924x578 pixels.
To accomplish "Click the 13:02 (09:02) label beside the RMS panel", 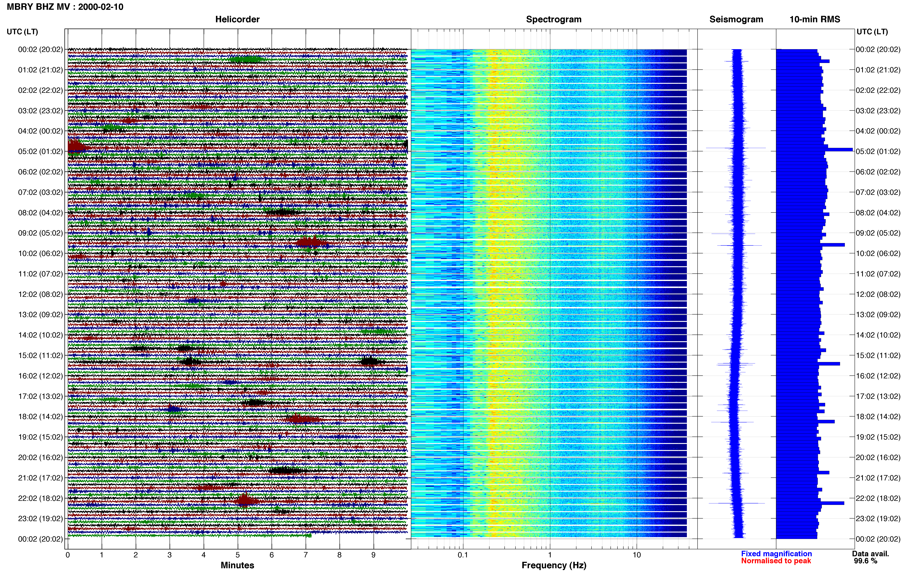I will click(878, 315).
